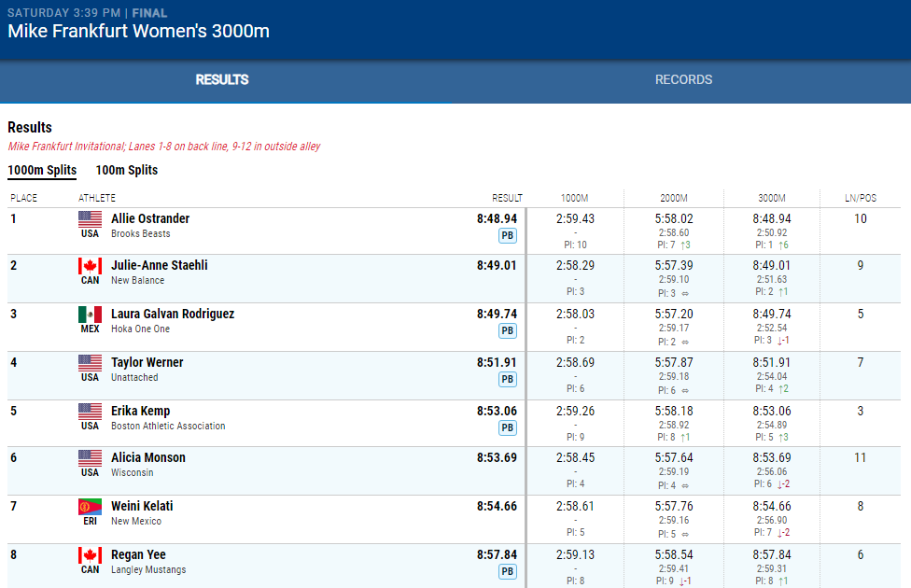Image resolution: width=911 pixels, height=588 pixels.
Task: Click the Eritrea flag beside Weini Kelati
Action: (x=90, y=507)
